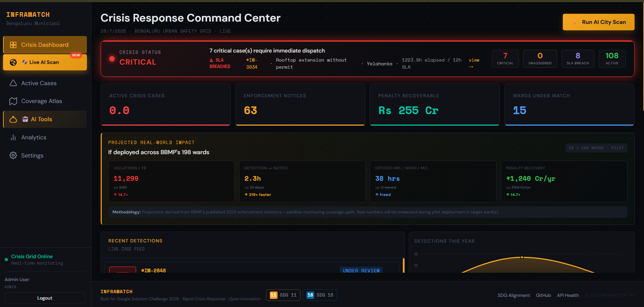Click the UNDER REVIEW status badge
The image size is (644, 307).
pos(361,270)
